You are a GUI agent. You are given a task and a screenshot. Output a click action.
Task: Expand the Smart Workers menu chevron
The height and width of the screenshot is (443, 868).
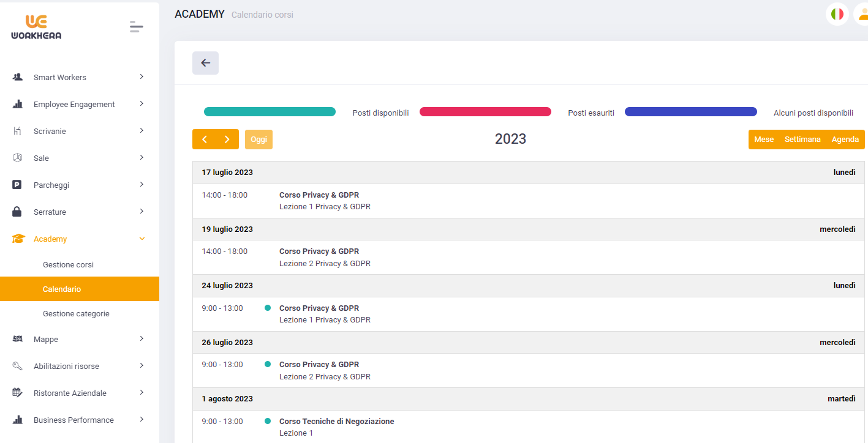tap(142, 77)
